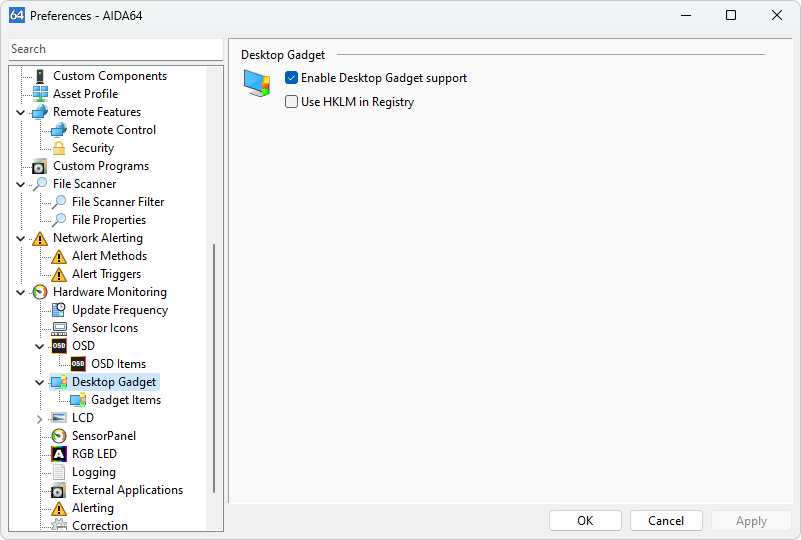This screenshot has width=801, height=540.
Task: Click the OSD icon in the tree
Action: click(59, 346)
